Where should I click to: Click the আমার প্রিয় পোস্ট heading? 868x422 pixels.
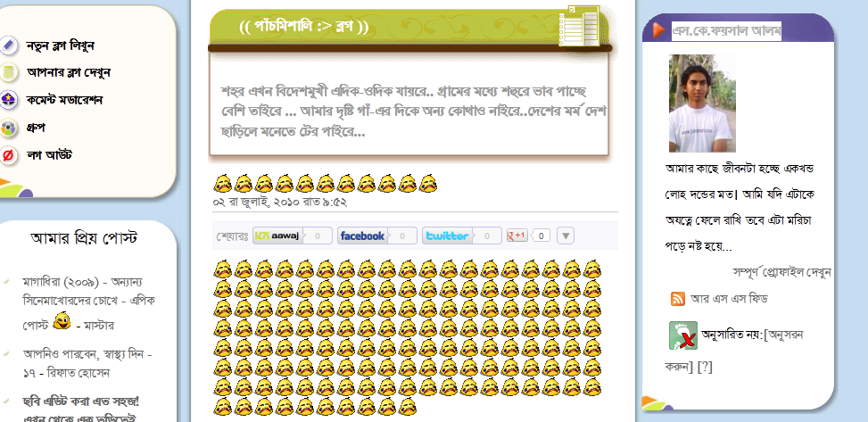click(84, 237)
